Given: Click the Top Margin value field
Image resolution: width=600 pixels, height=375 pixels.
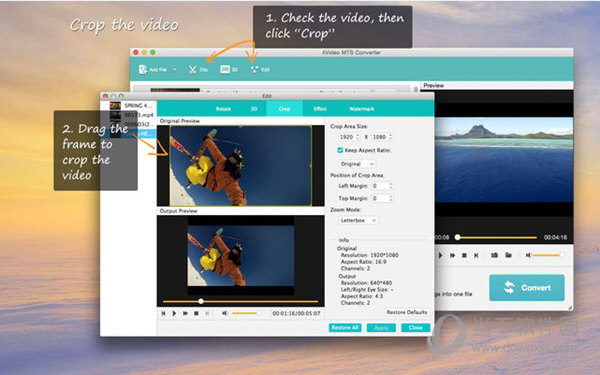Looking at the screenshot, I should point(379,198).
